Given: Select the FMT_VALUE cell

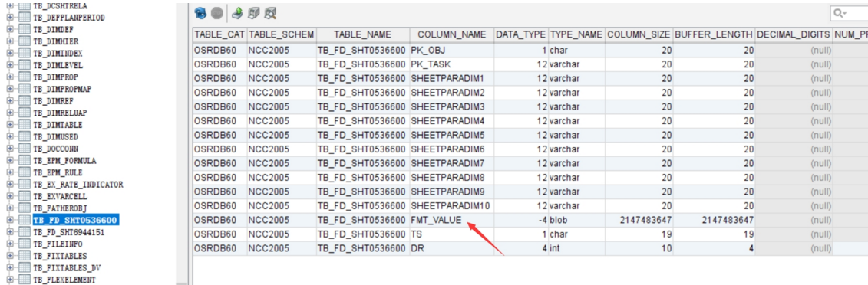Looking at the screenshot, I should coord(451,220).
